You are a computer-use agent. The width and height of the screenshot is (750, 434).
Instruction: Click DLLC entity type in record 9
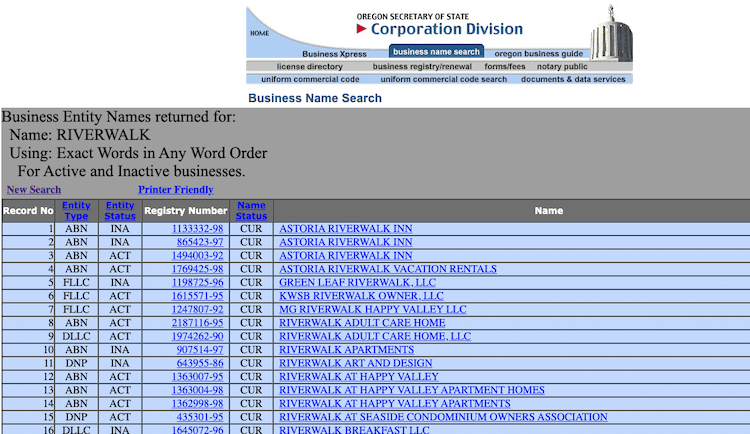click(76, 336)
